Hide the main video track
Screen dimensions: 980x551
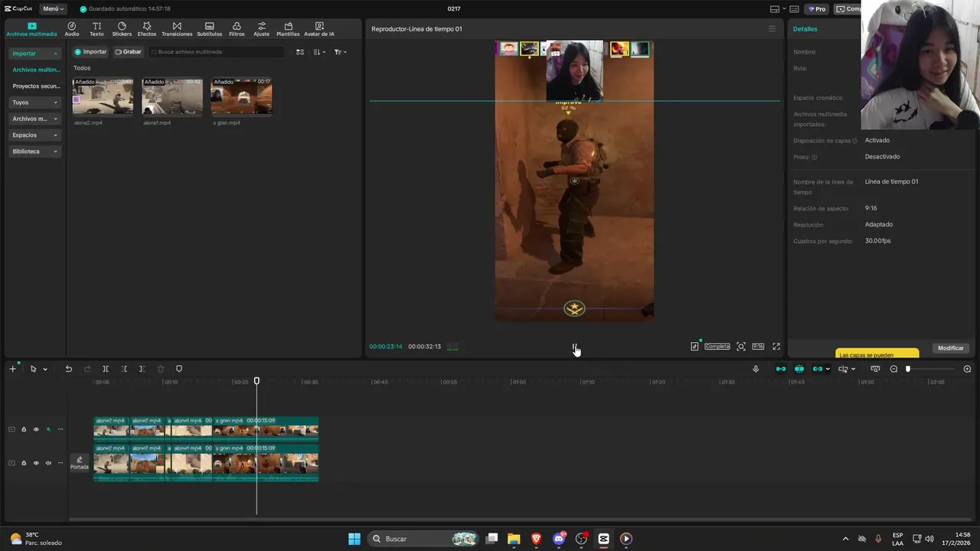[x=36, y=463]
